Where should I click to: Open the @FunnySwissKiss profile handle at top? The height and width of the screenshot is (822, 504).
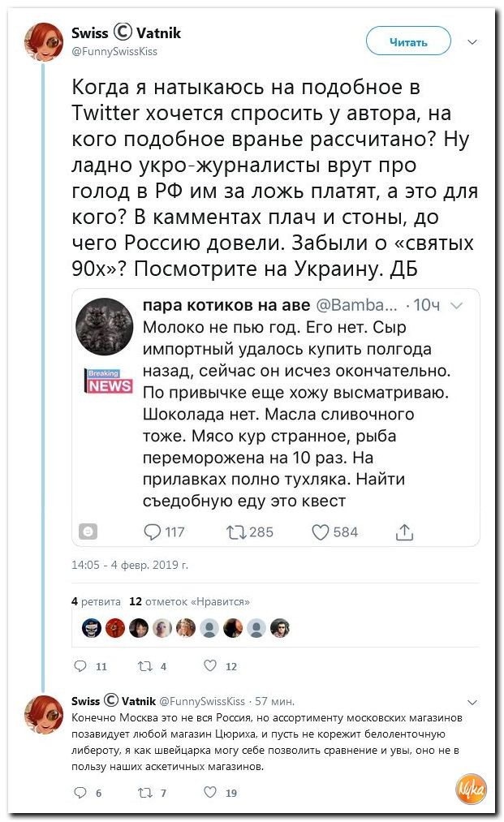pyautogui.click(x=114, y=51)
